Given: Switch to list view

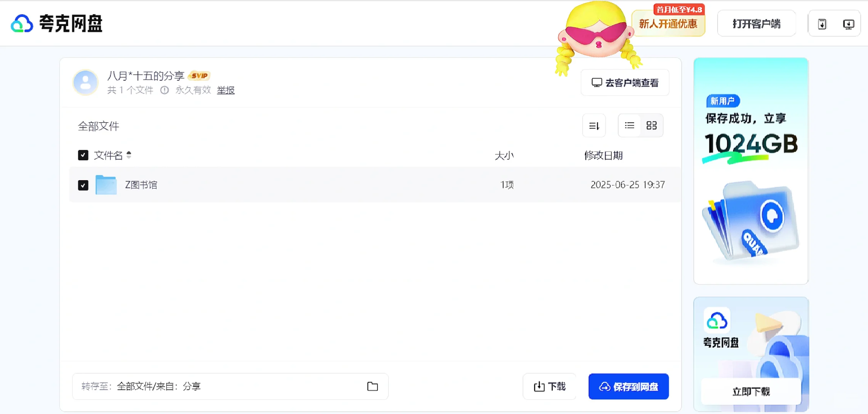Looking at the screenshot, I should [629, 125].
